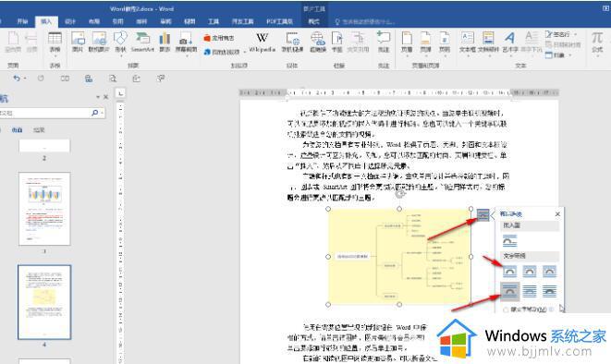This screenshot has width=611, height=364.
Task: Click the tab selector L button
Action: point(120,93)
